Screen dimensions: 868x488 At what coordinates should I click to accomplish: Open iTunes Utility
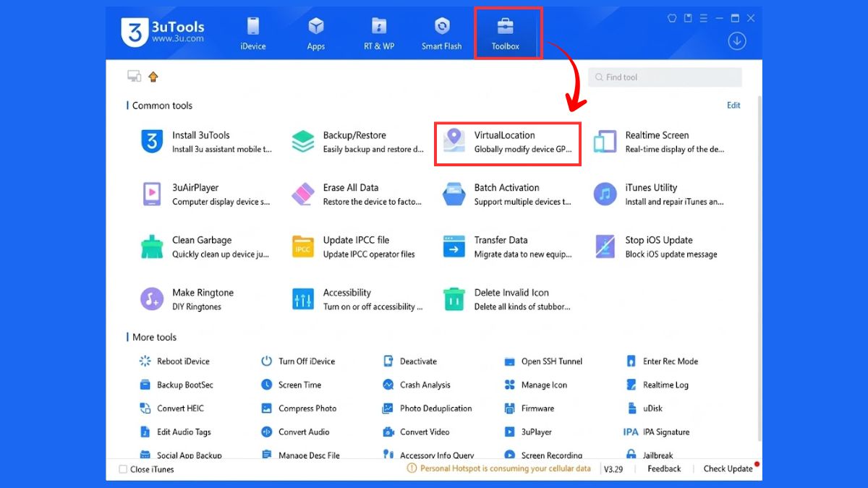click(x=659, y=194)
